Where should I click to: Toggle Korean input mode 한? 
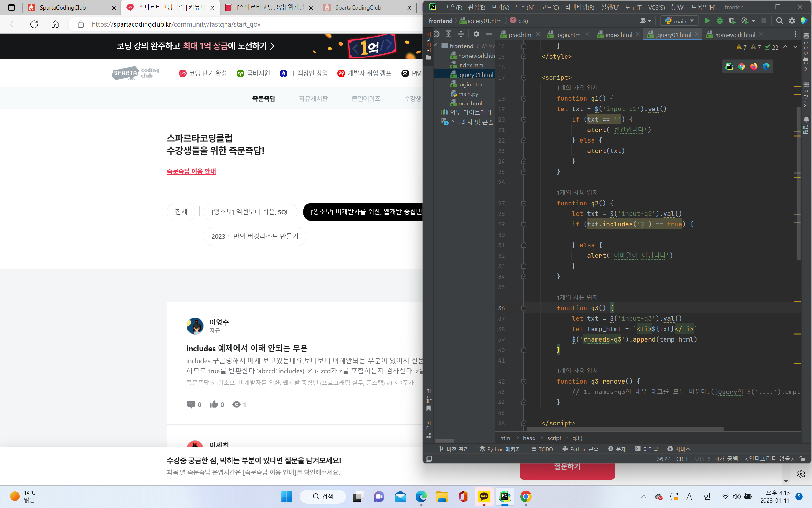coord(707,497)
